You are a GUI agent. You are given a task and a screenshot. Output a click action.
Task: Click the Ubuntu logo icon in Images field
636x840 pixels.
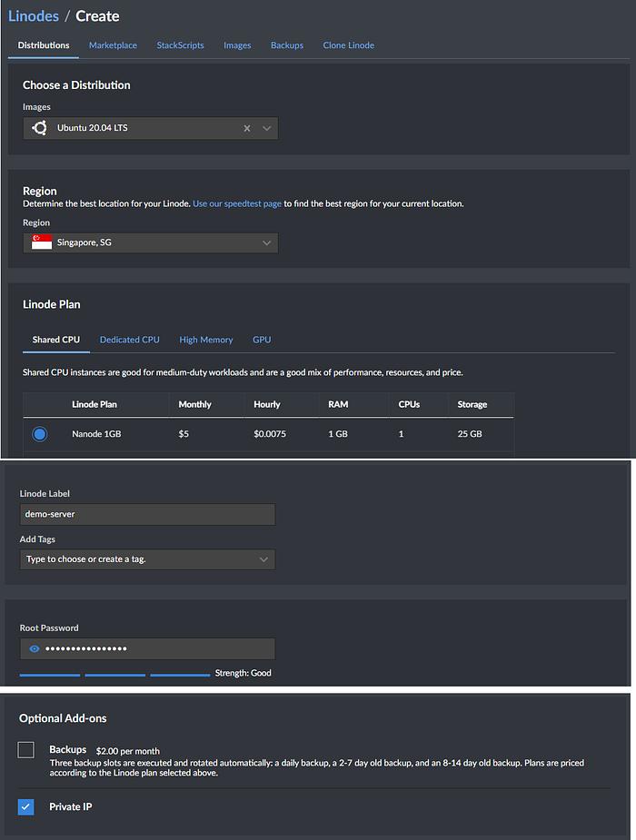(39, 128)
